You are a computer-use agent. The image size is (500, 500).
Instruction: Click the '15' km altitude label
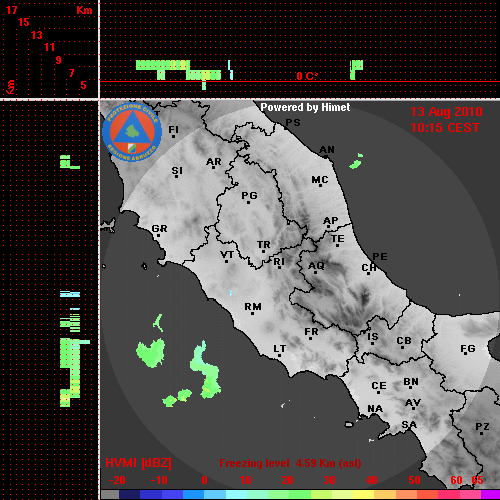24,22
